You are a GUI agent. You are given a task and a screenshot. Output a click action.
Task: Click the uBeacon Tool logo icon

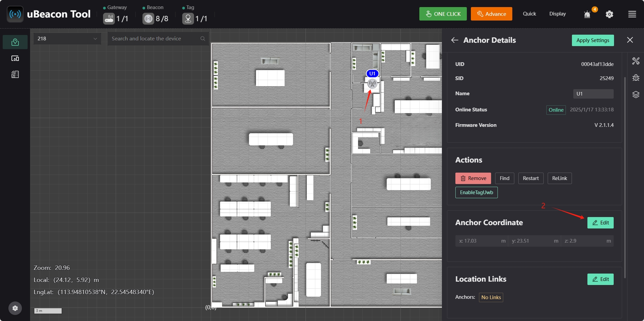(15, 14)
